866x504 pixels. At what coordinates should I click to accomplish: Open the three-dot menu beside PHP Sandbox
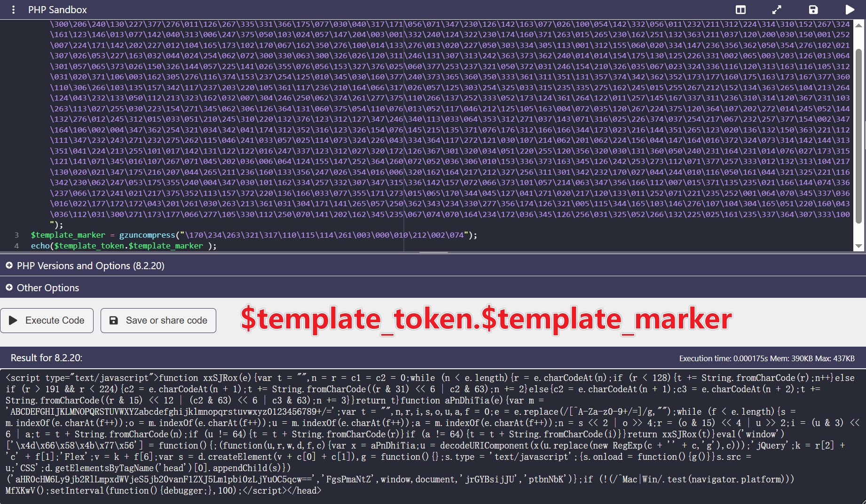point(14,10)
